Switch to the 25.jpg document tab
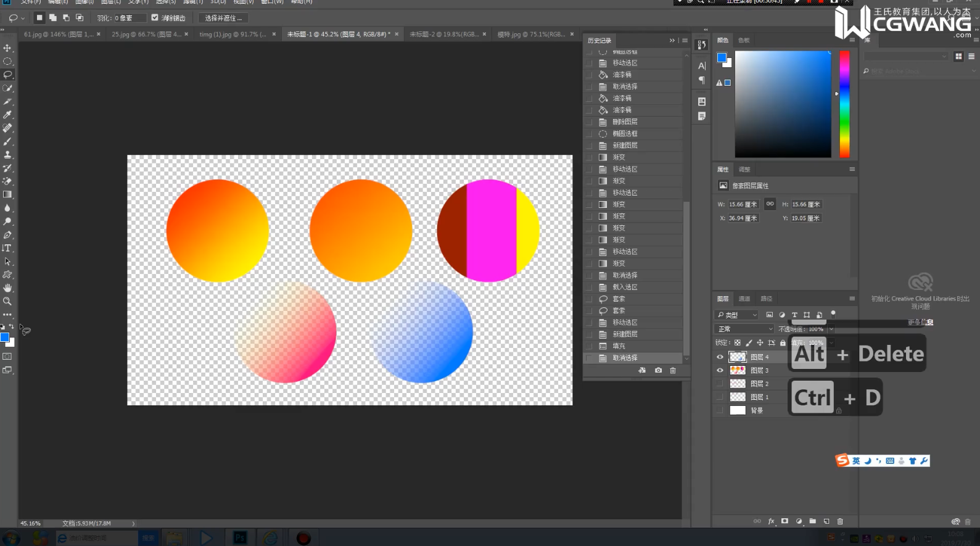The width and height of the screenshot is (980, 546). click(146, 35)
